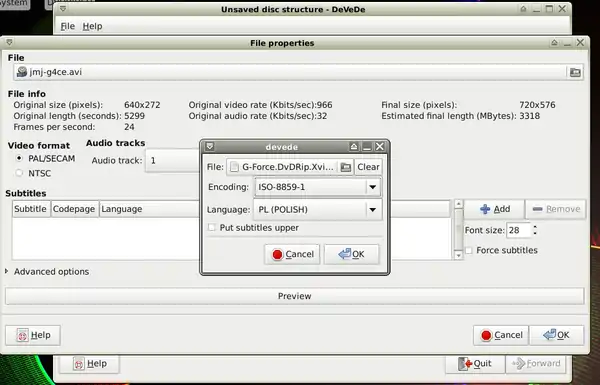600x385 pixels.
Task: Increase font size with stepper up arrow
Action: tap(535, 227)
